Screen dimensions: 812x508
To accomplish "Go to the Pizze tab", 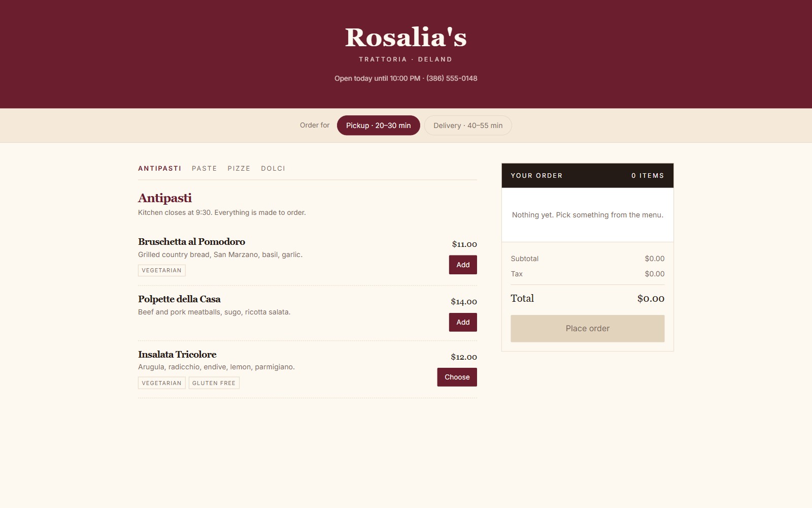I will pos(239,169).
